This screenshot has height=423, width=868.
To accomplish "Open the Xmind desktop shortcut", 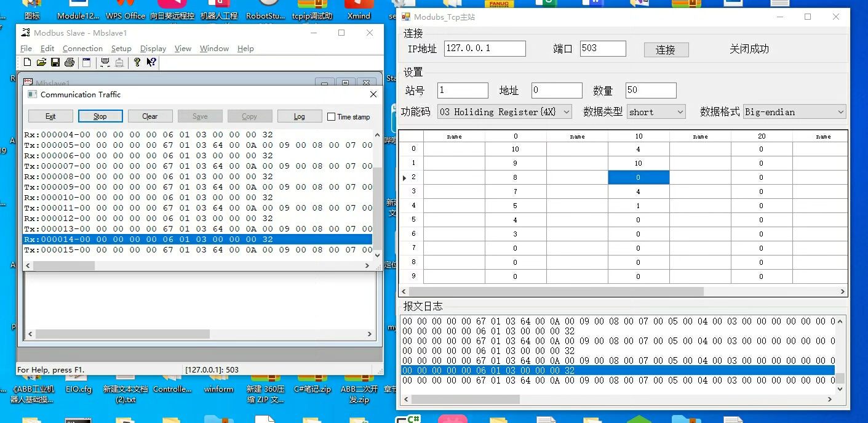I will click(x=359, y=10).
